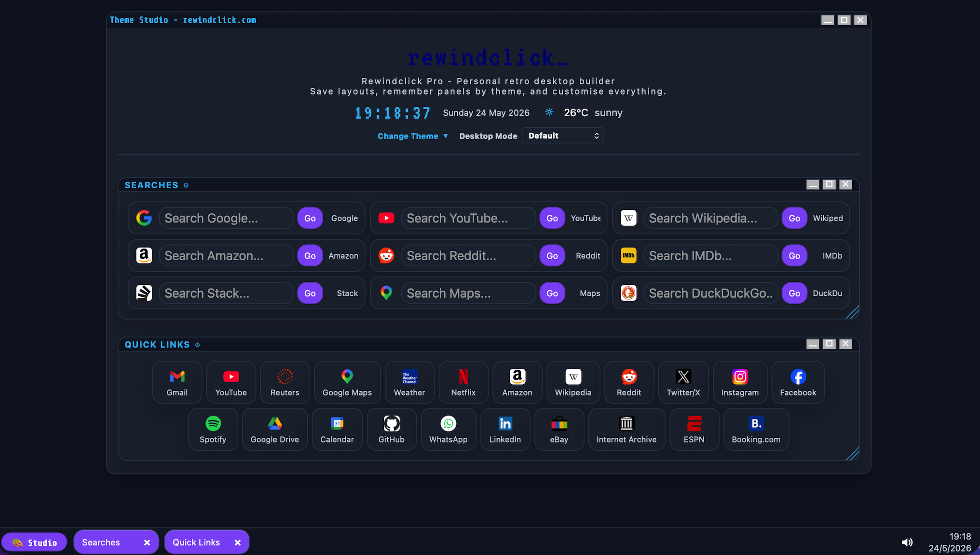Click the Studio button in the taskbar
This screenshot has width=980, height=555.
[x=34, y=542]
